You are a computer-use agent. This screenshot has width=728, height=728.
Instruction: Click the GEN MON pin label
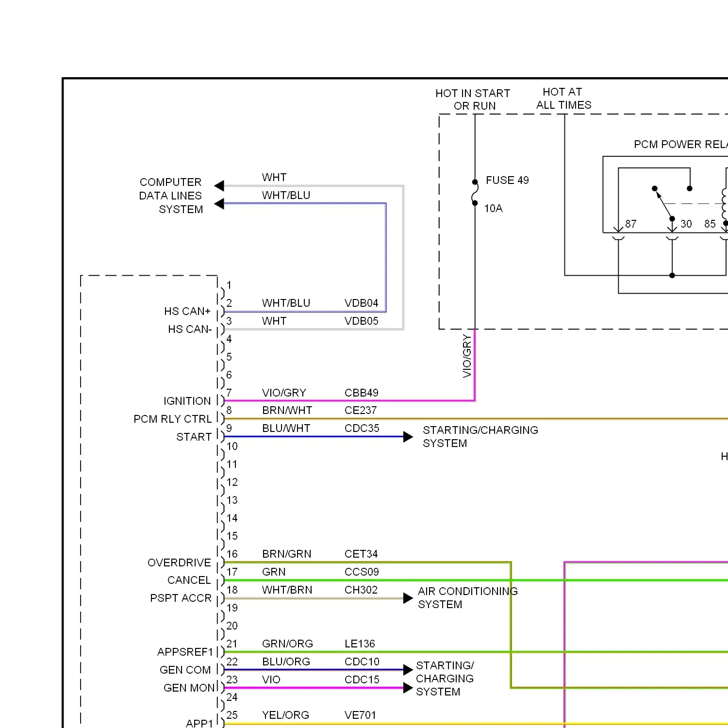tap(189, 688)
